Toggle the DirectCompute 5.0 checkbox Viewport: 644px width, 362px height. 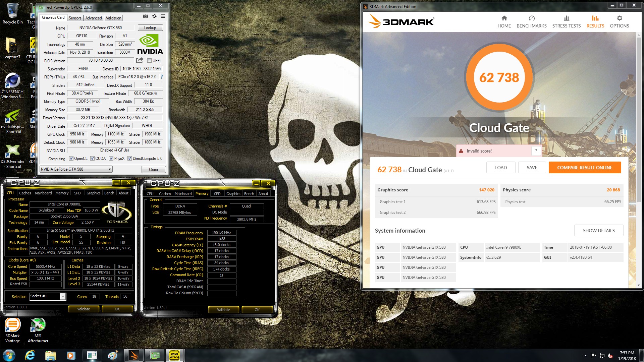(x=129, y=159)
